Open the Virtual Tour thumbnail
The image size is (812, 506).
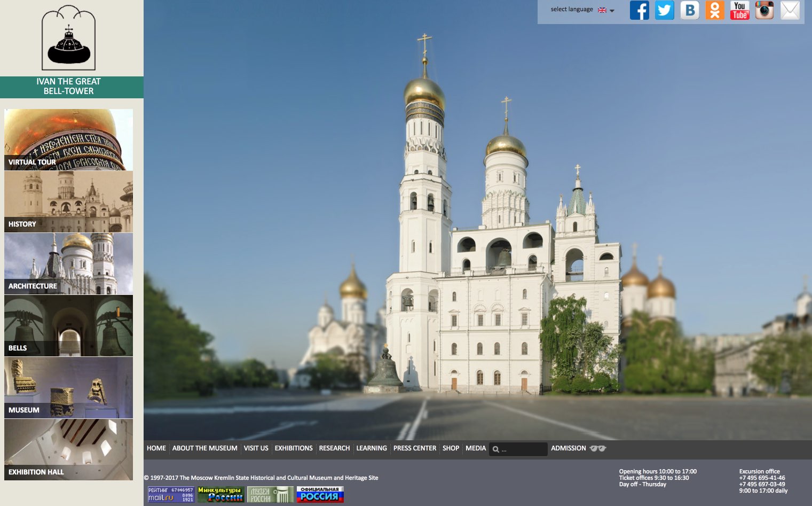68,140
